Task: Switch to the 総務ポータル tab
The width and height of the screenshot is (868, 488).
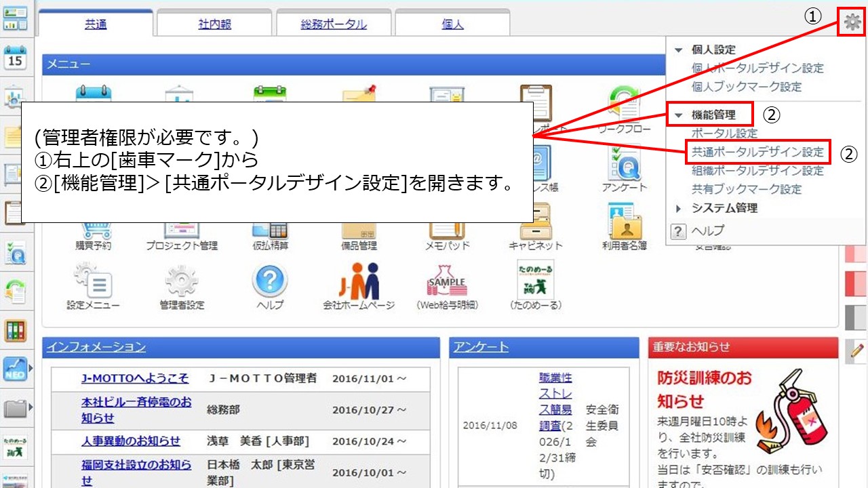Action: point(334,24)
